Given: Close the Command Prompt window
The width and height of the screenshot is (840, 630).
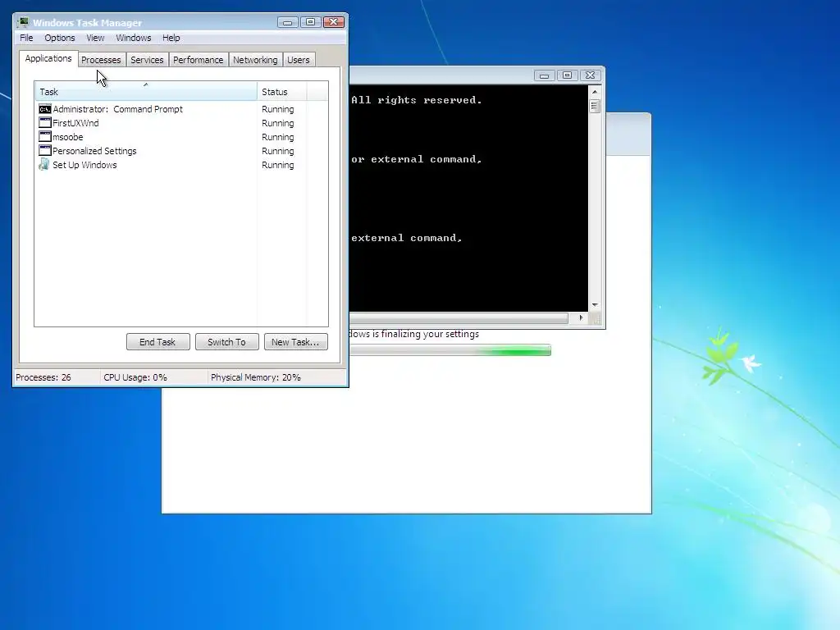Looking at the screenshot, I should click(591, 75).
